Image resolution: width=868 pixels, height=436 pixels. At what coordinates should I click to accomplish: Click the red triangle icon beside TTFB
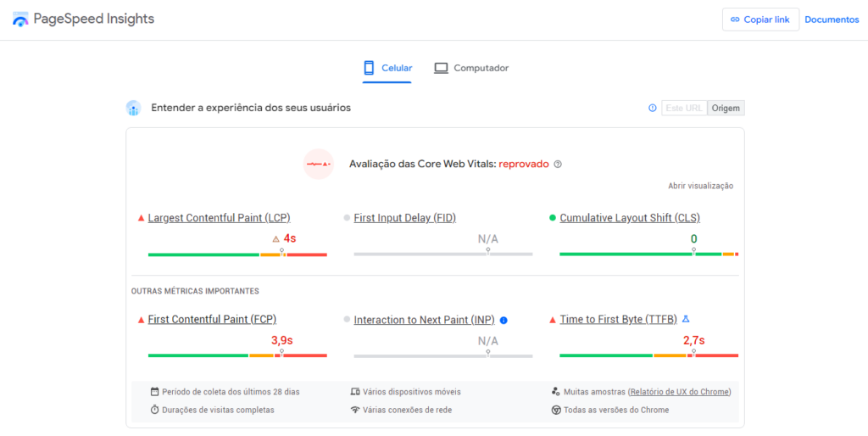coord(553,320)
